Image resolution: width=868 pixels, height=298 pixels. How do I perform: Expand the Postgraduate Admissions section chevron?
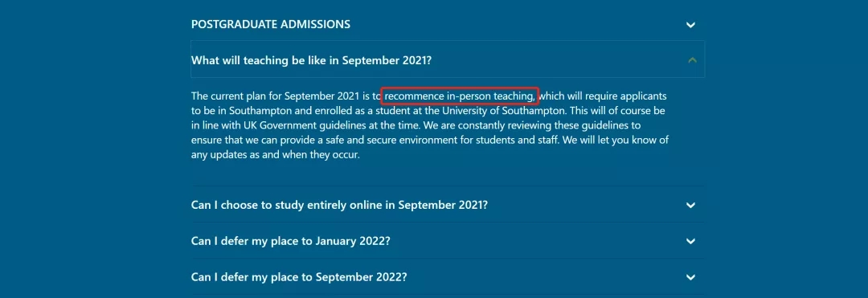pos(690,25)
